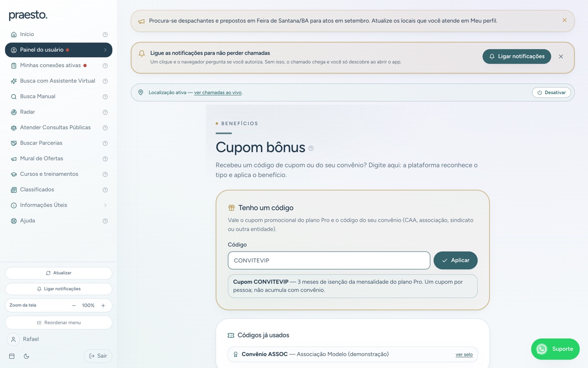Open help icon next to Início
Screen dimensions: 588x368
[105, 34]
